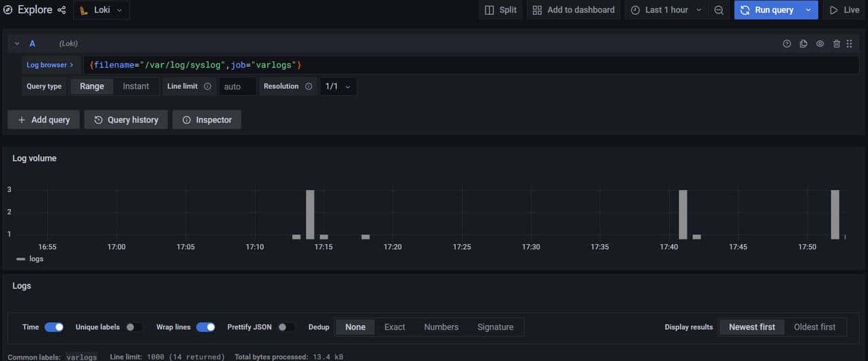
Task: Click Add to dashboard
Action: 574,10
